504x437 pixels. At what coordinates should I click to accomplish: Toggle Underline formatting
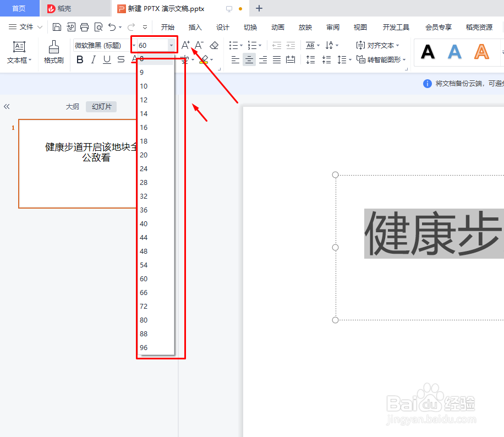point(107,59)
